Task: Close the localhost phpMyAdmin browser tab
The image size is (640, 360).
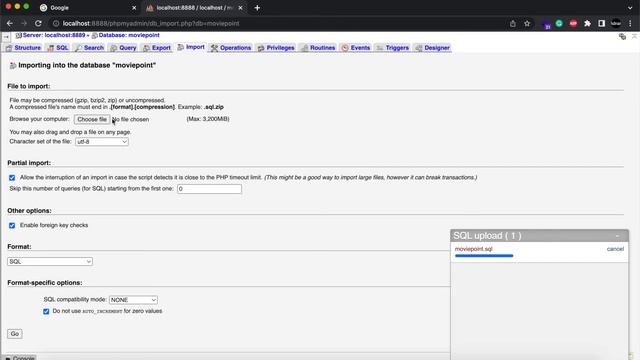Action: (240, 8)
